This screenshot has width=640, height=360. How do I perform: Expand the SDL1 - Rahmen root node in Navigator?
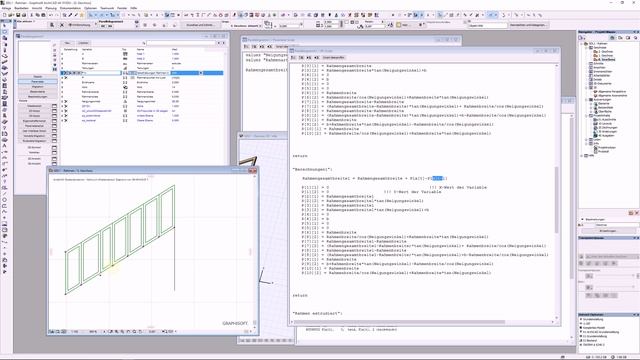tap(582, 43)
